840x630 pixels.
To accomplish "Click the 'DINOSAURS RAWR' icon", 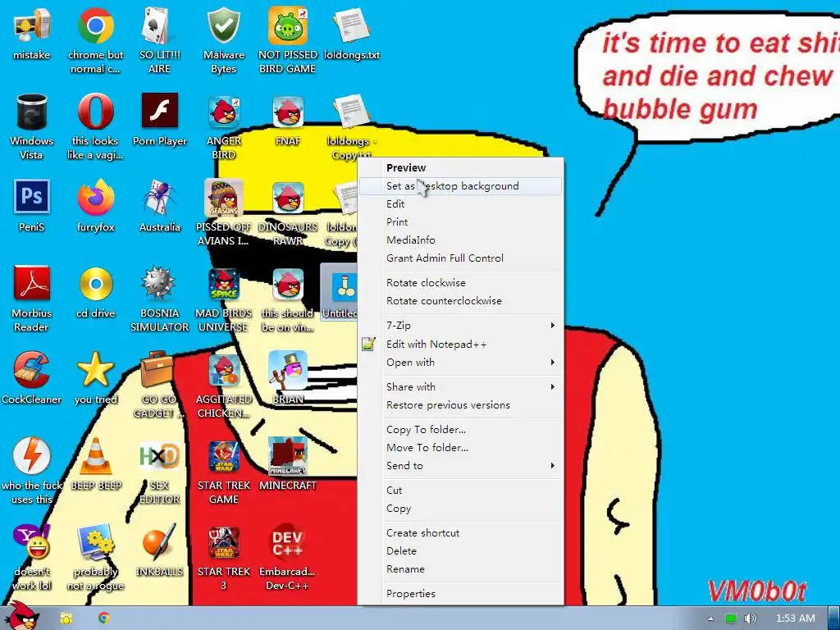I will coord(288,212).
